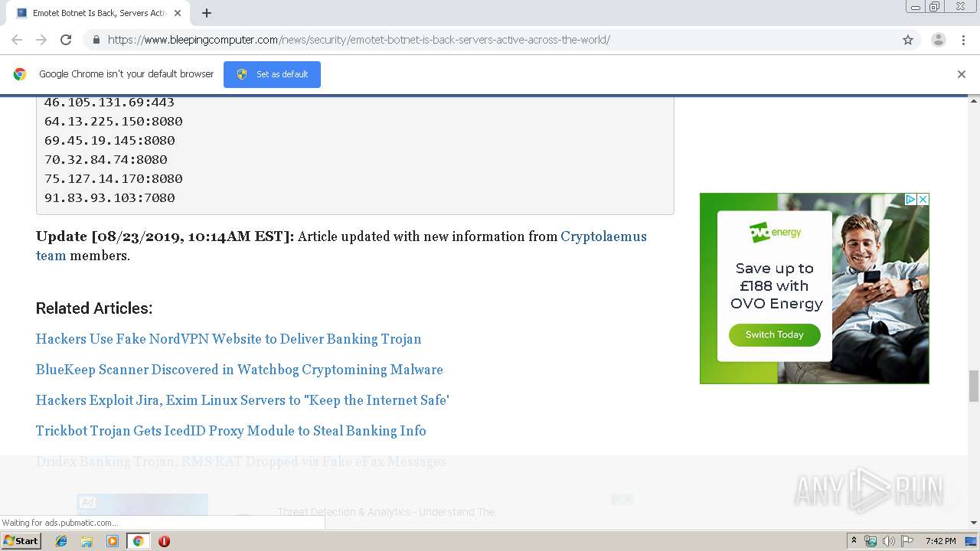Open Dridex Banking Trojan RMS RAT article
980x551 pixels.
point(240,461)
